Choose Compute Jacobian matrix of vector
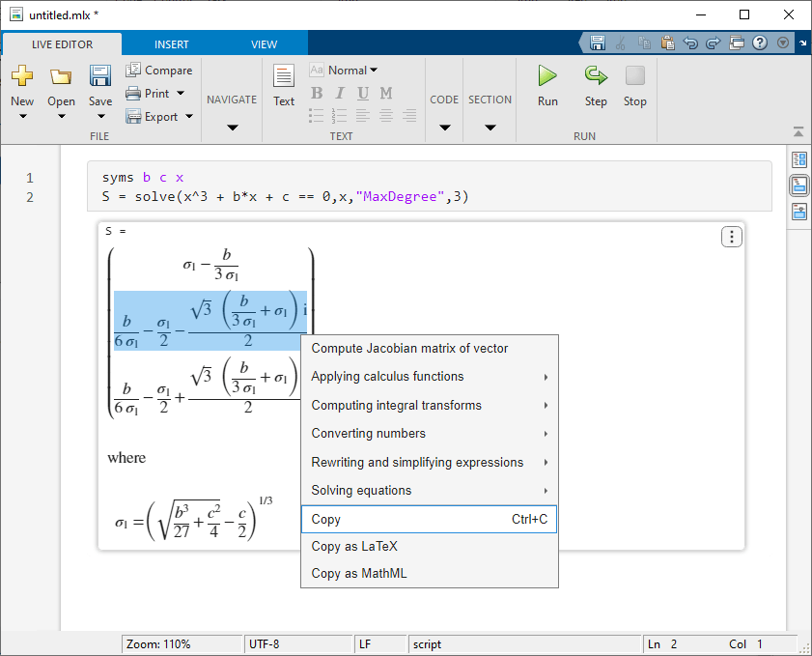The image size is (812, 656). point(430,349)
